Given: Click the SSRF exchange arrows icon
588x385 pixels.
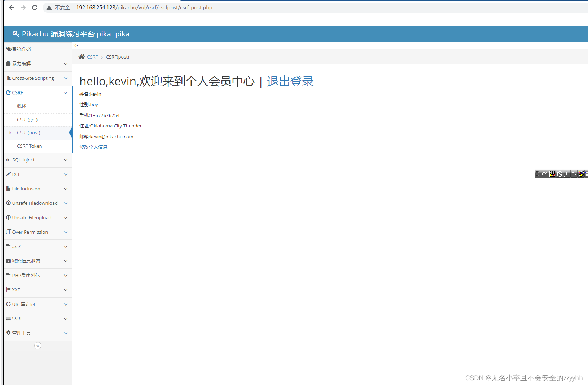Looking at the screenshot, I should point(9,319).
